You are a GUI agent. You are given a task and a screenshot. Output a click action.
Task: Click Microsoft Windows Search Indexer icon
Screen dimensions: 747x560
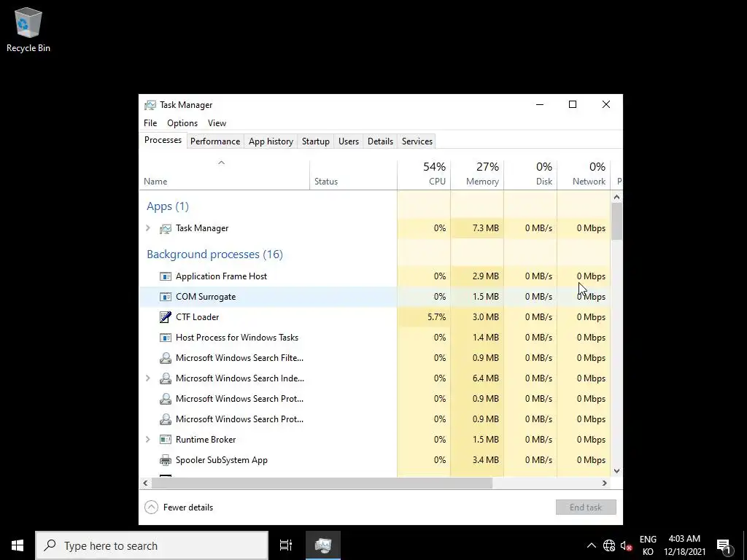click(166, 378)
